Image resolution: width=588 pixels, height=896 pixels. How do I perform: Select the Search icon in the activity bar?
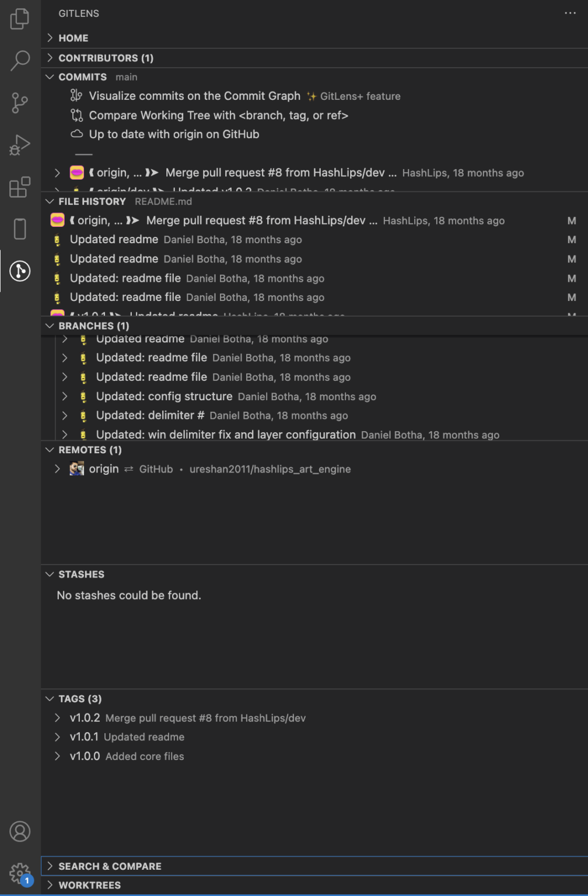[x=20, y=61]
